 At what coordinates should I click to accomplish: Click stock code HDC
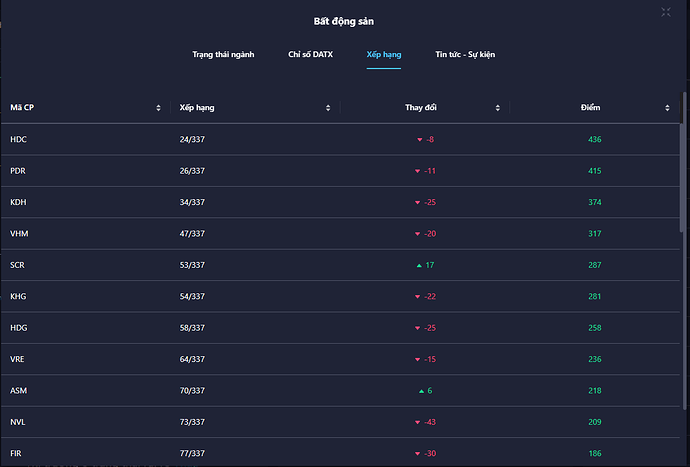pos(18,139)
